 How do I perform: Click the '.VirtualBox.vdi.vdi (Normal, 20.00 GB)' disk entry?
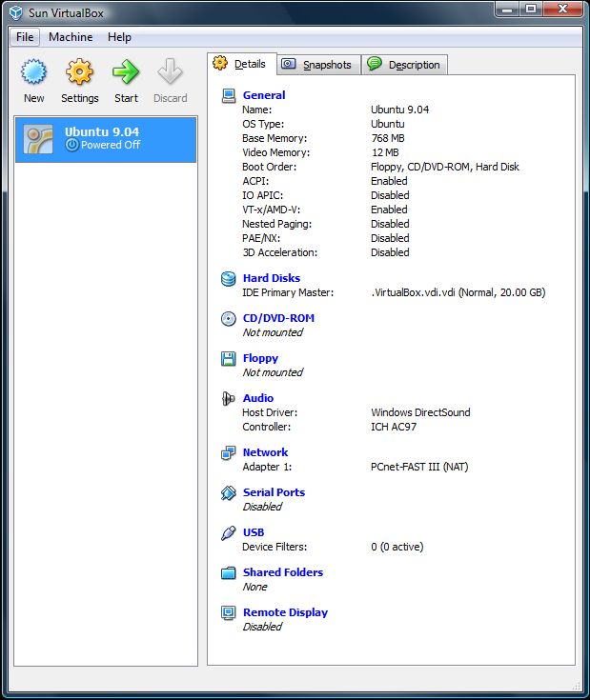[x=458, y=293]
